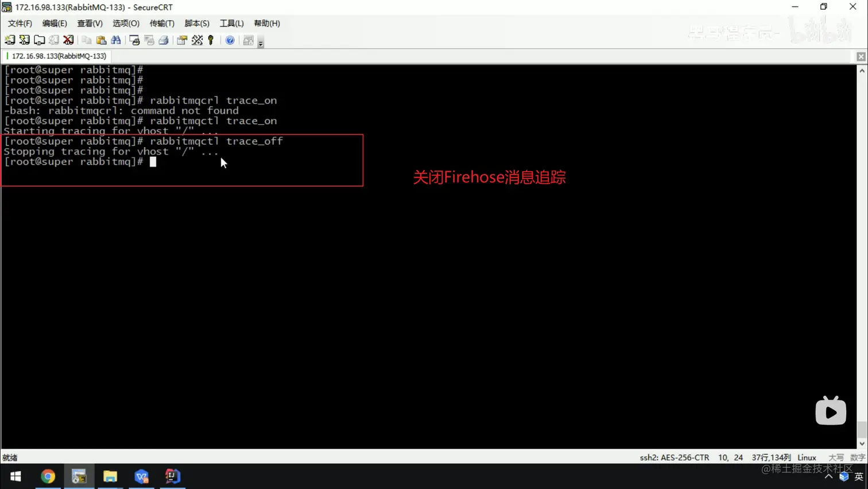The image size is (868, 489).
Task: Click the Quick Connect lightning icon
Action: click(x=24, y=40)
